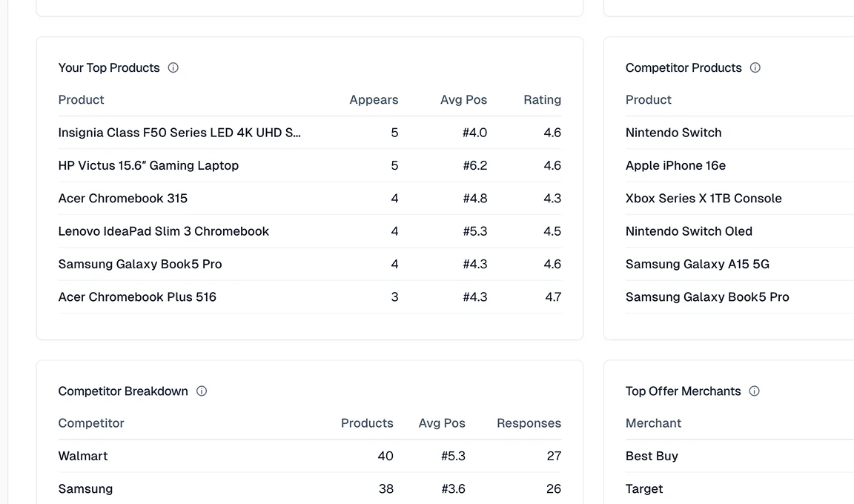Image resolution: width=854 pixels, height=504 pixels.
Task: Sort the Competitor Breakdown by Responses
Action: pos(529,423)
